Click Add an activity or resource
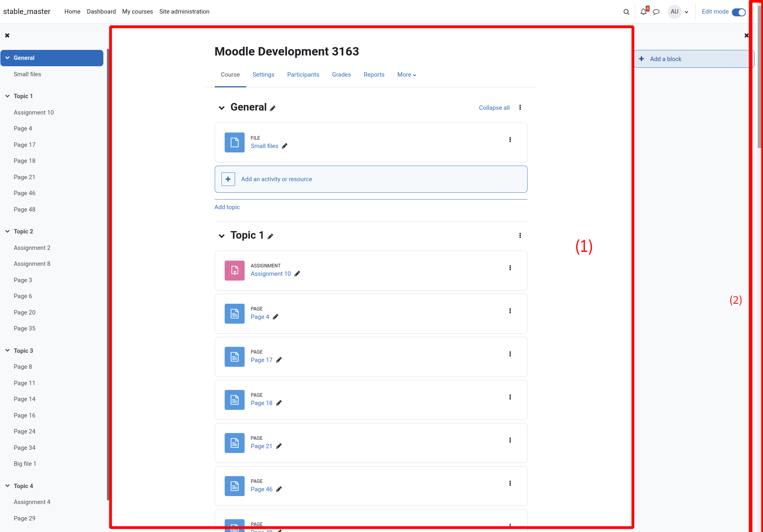 pos(371,179)
